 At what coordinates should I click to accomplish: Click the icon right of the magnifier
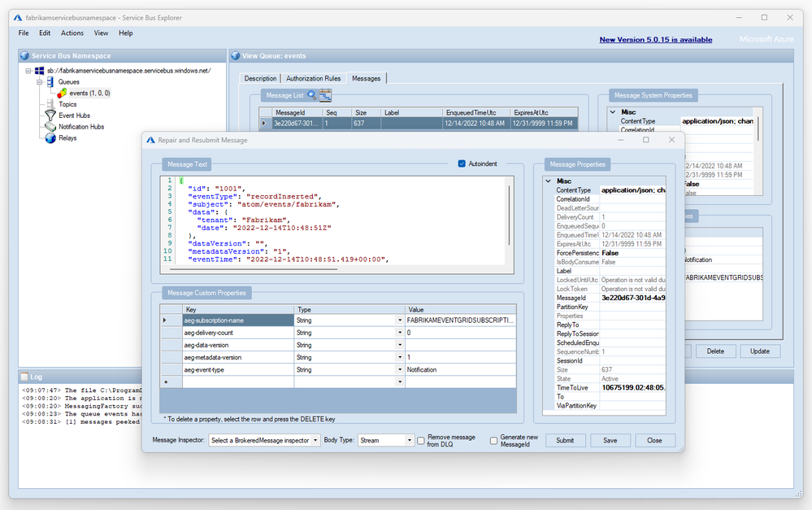click(x=324, y=95)
